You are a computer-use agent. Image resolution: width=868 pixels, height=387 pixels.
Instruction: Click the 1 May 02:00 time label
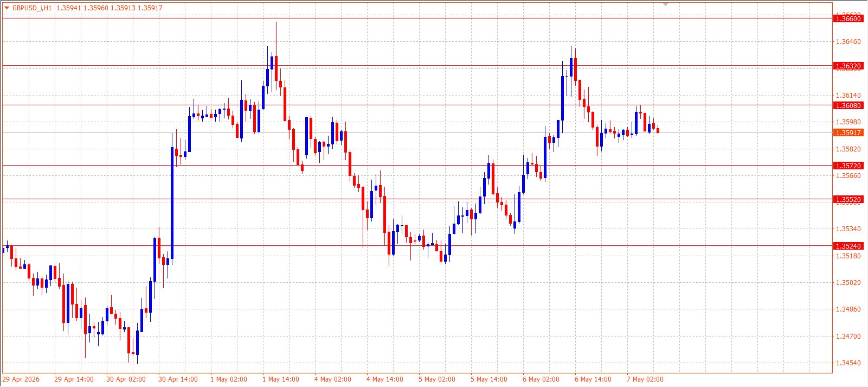point(229,379)
